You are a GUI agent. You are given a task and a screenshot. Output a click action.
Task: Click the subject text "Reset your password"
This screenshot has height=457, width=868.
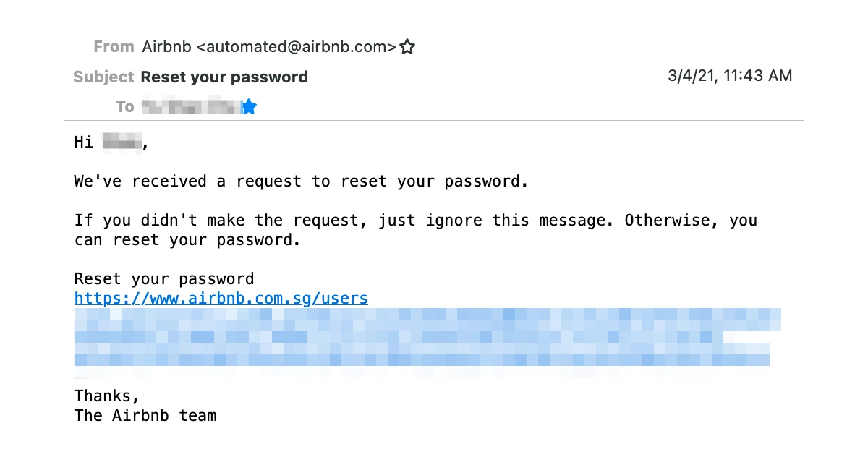click(x=224, y=77)
